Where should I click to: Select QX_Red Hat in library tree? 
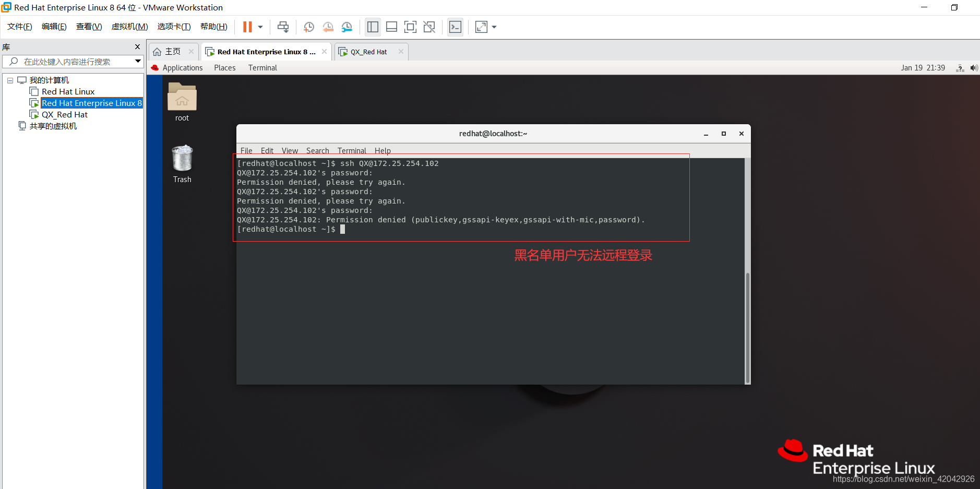[x=65, y=115]
